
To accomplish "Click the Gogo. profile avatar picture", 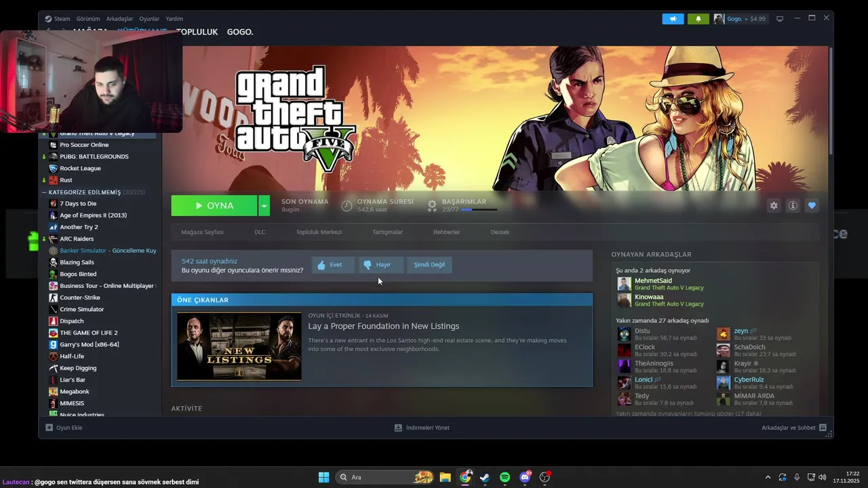I will pyautogui.click(x=719, y=19).
